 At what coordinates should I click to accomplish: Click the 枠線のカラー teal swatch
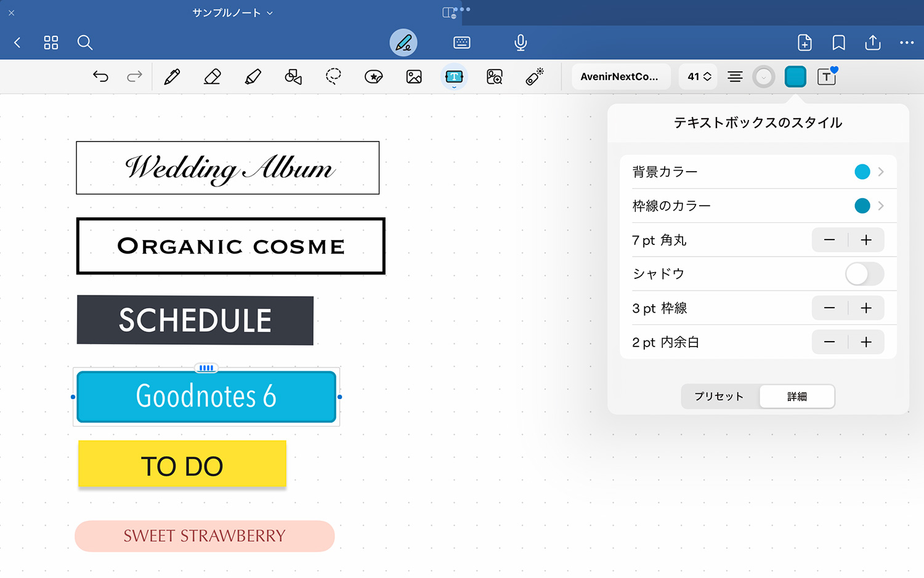click(862, 206)
